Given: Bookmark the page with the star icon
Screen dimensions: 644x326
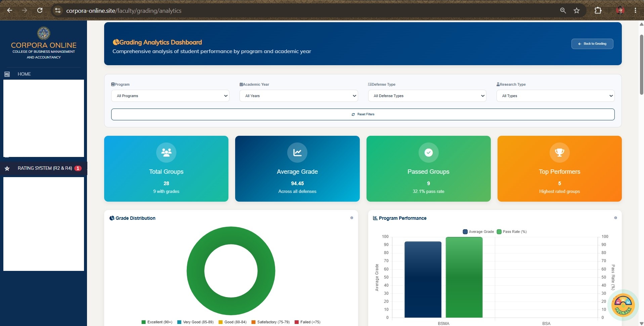Looking at the screenshot, I should tap(576, 10).
